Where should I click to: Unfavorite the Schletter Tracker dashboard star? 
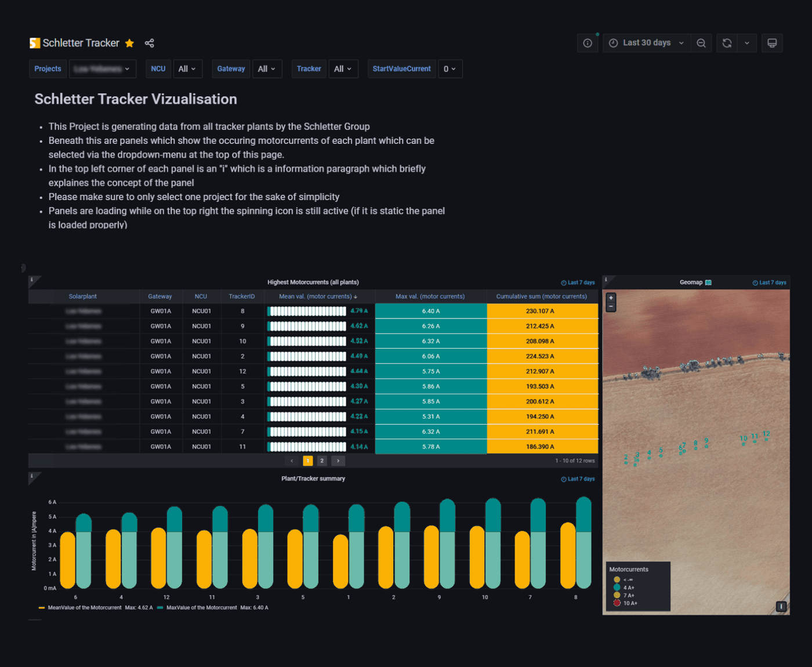coord(129,43)
